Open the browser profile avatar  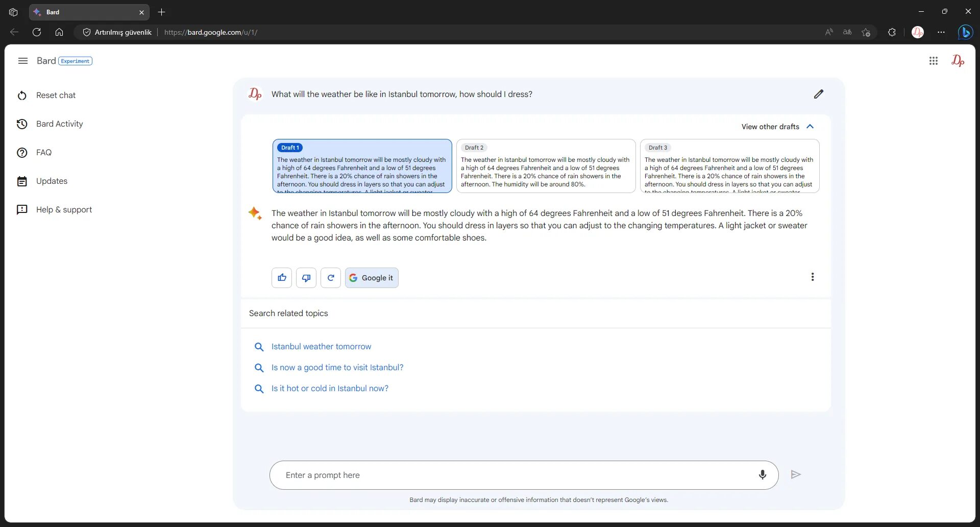918,32
